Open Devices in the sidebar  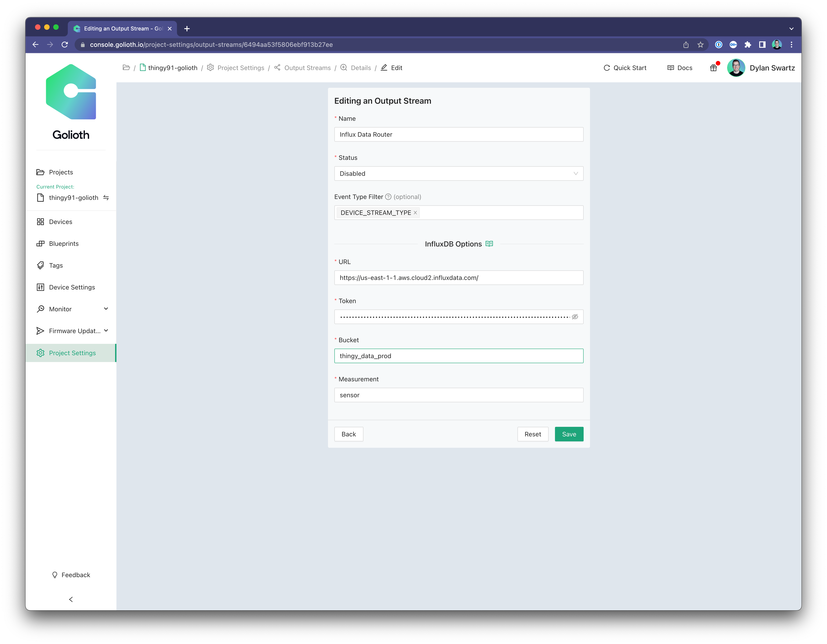tap(71, 222)
